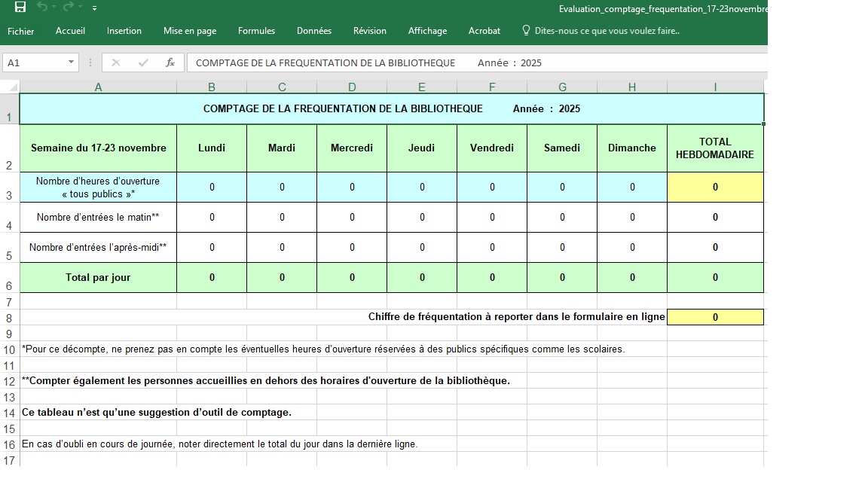Click the Redo arrow icon
868x488 pixels.
[69, 8]
